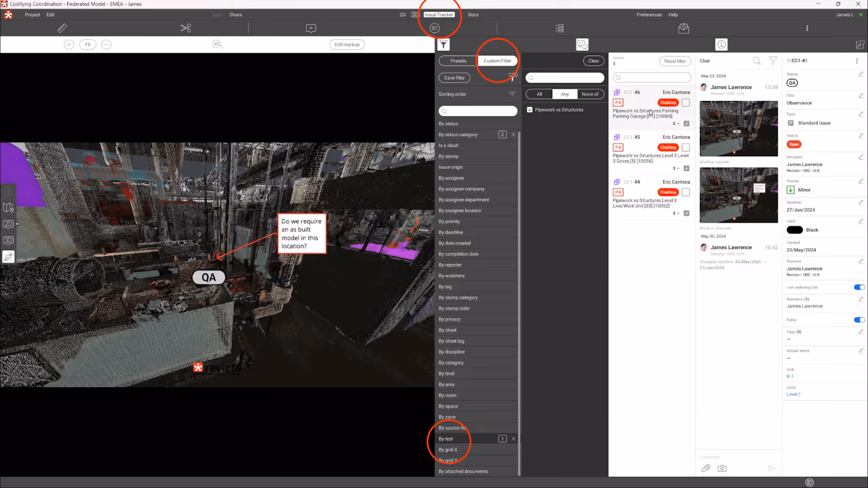Switch to the Docs tab
The height and width of the screenshot is (488, 868).
[x=473, y=15]
